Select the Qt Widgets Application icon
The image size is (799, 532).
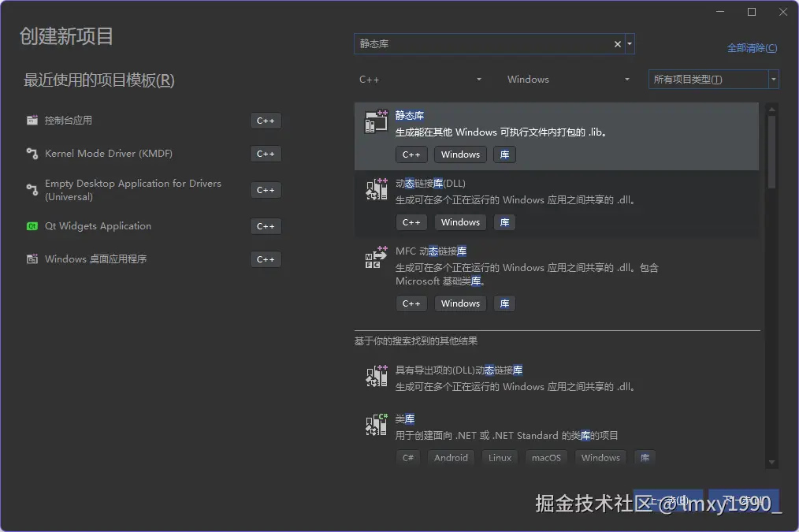coord(32,226)
